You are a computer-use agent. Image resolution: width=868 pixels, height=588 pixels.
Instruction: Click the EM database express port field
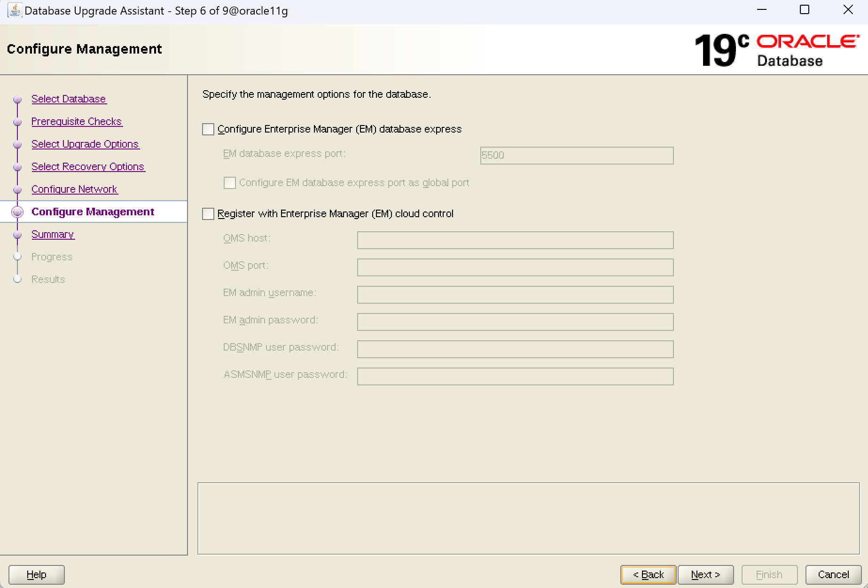coord(577,156)
